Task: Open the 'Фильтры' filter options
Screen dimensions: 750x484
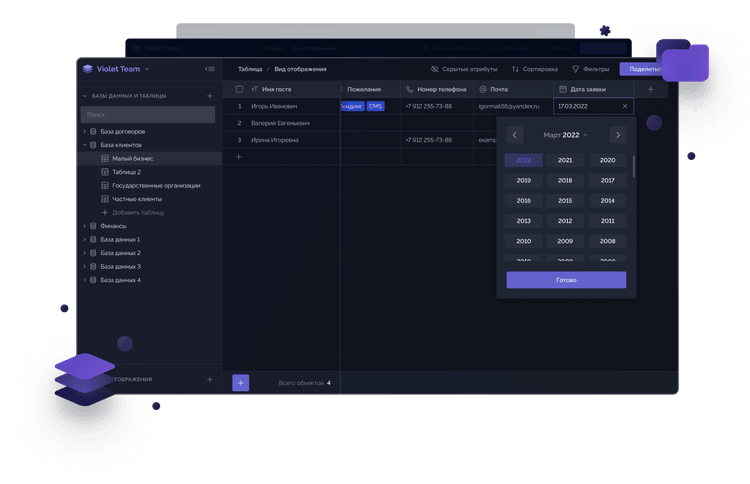Action: 590,69
